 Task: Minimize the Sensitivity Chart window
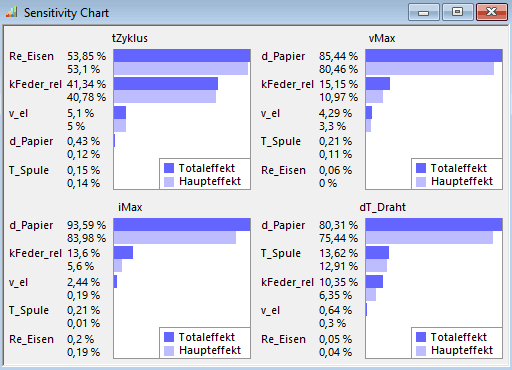coord(424,12)
